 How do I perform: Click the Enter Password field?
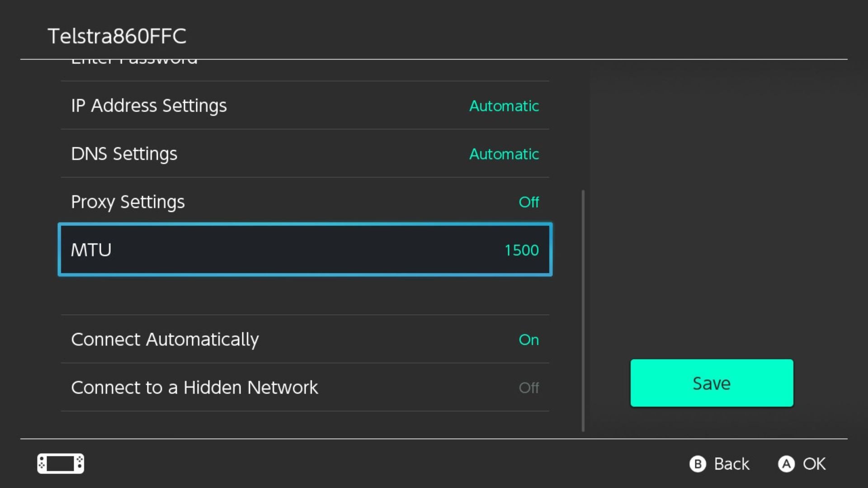tap(133, 61)
